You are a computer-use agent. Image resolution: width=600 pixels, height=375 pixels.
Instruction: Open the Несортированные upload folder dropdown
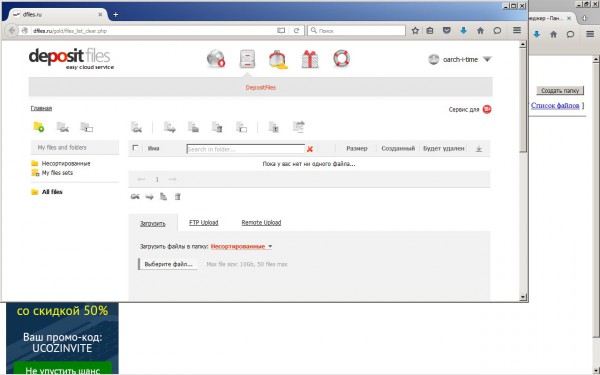(x=241, y=246)
